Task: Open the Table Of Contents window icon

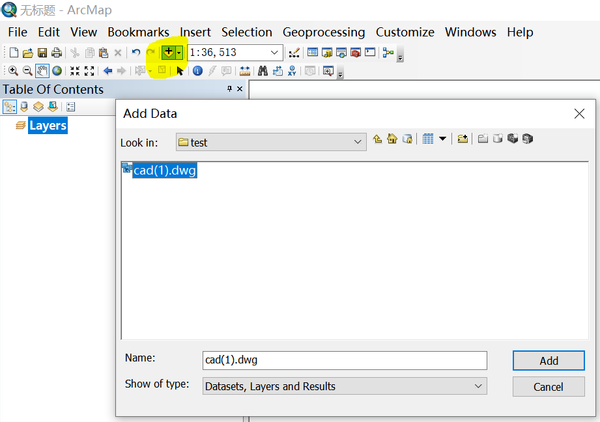Action: point(313,52)
